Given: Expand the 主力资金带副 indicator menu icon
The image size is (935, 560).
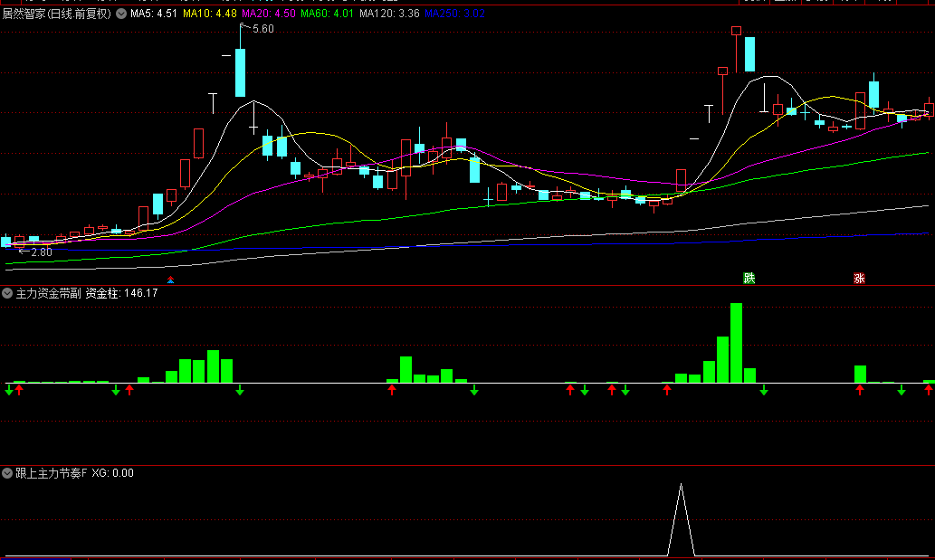Looking at the screenshot, I should (7, 293).
